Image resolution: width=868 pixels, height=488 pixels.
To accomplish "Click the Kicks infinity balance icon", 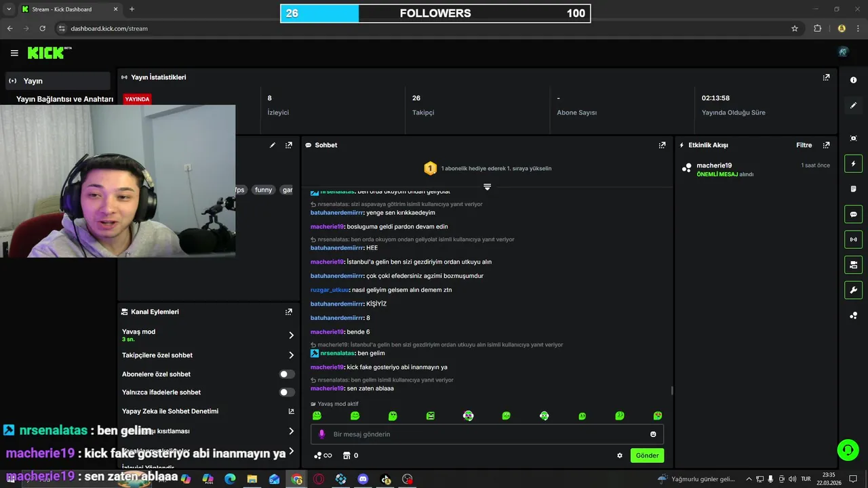I will pyautogui.click(x=323, y=455).
